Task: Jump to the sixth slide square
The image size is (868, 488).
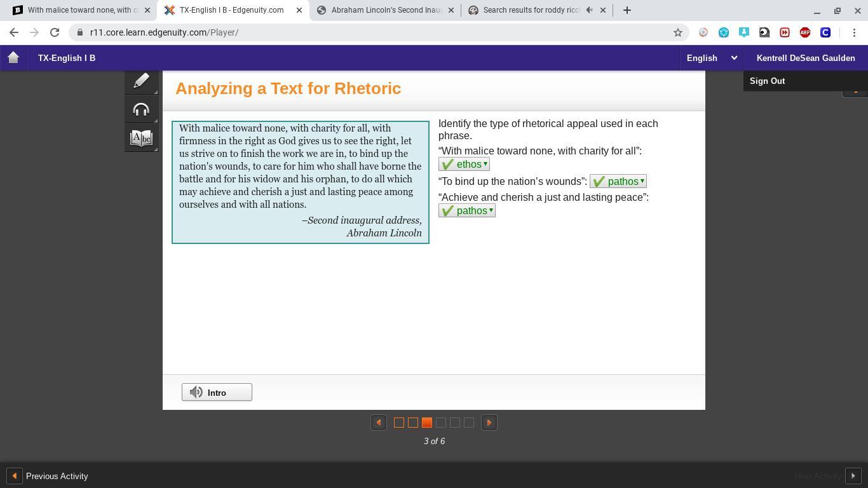Action: [x=469, y=423]
